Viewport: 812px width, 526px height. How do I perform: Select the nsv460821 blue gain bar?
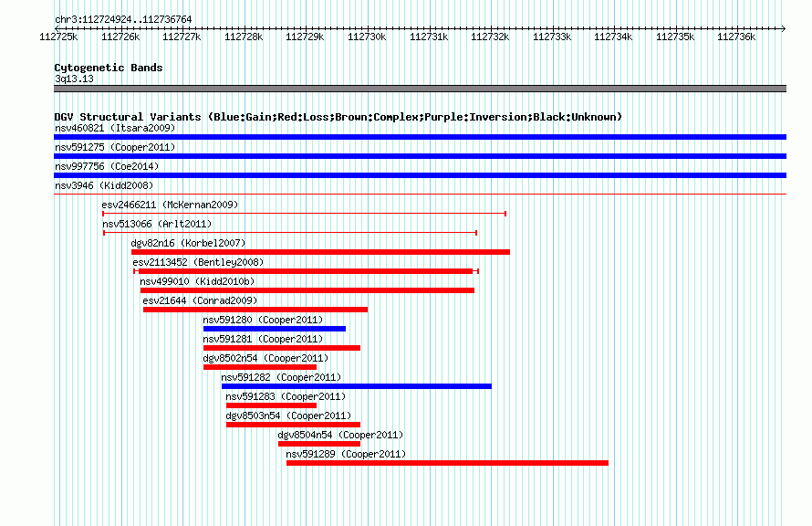420,137
